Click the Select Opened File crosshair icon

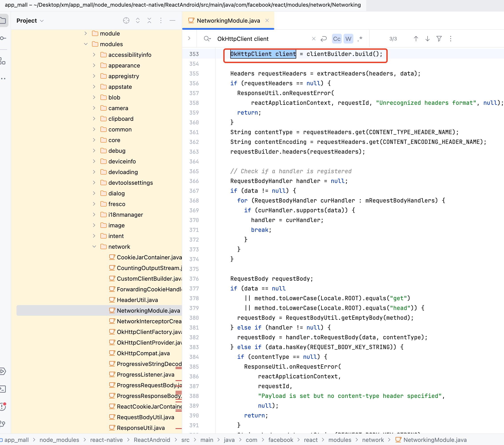click(x=126, y=20)
